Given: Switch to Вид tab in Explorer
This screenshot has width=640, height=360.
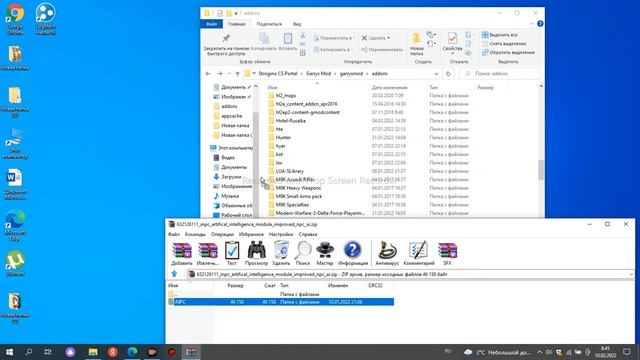Looking at the screenshot, I should pos(297,24).
